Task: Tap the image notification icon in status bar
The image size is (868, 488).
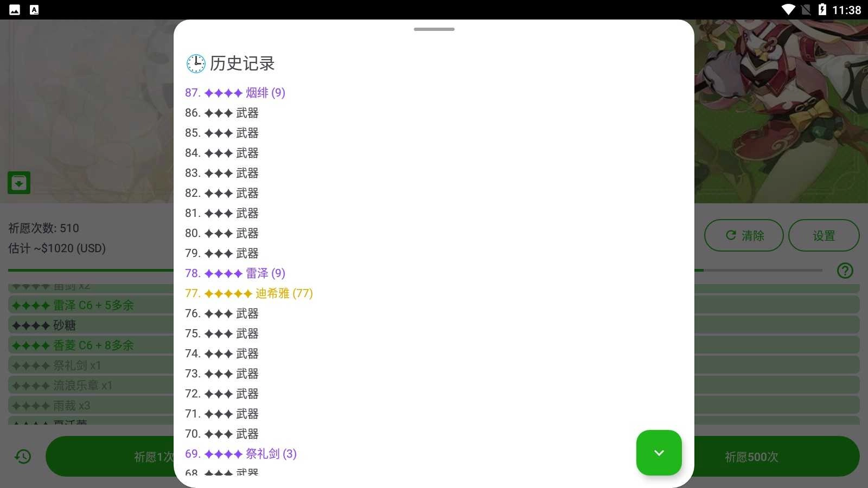Action: (15, 10)
